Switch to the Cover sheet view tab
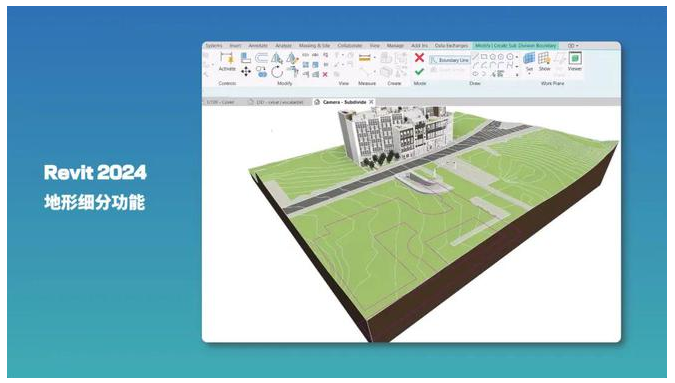 [x=220, y=102]
